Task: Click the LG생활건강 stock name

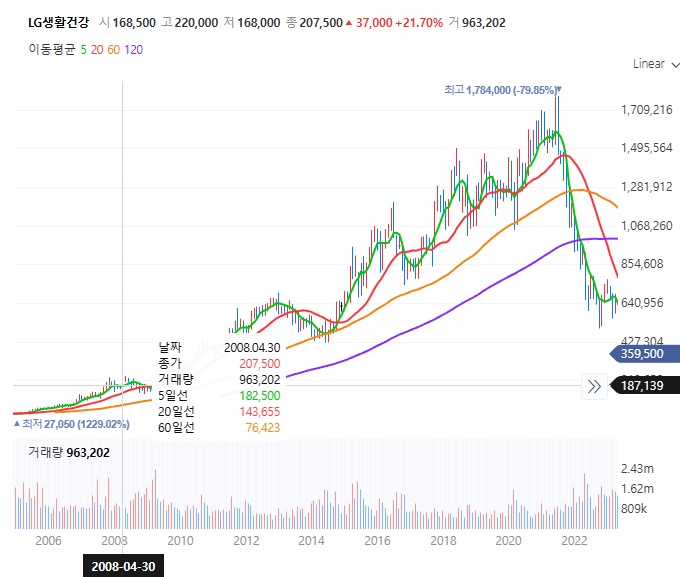Action: pyautogui.click(x=58, y=23)
